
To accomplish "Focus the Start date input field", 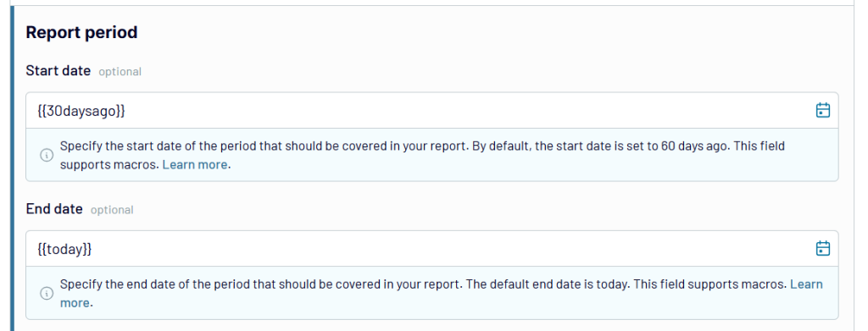I will click(431, 111).
